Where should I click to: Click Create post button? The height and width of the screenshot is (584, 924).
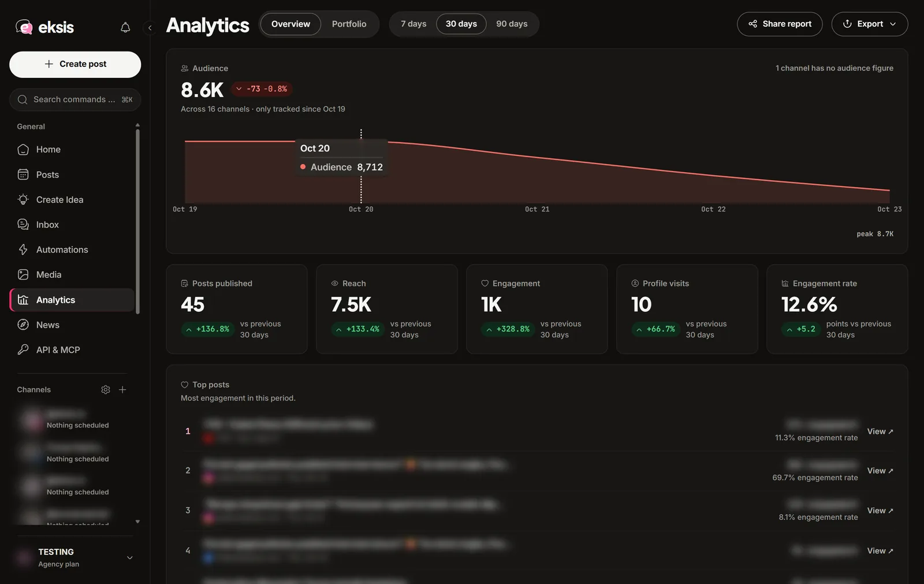pos(75,64)
